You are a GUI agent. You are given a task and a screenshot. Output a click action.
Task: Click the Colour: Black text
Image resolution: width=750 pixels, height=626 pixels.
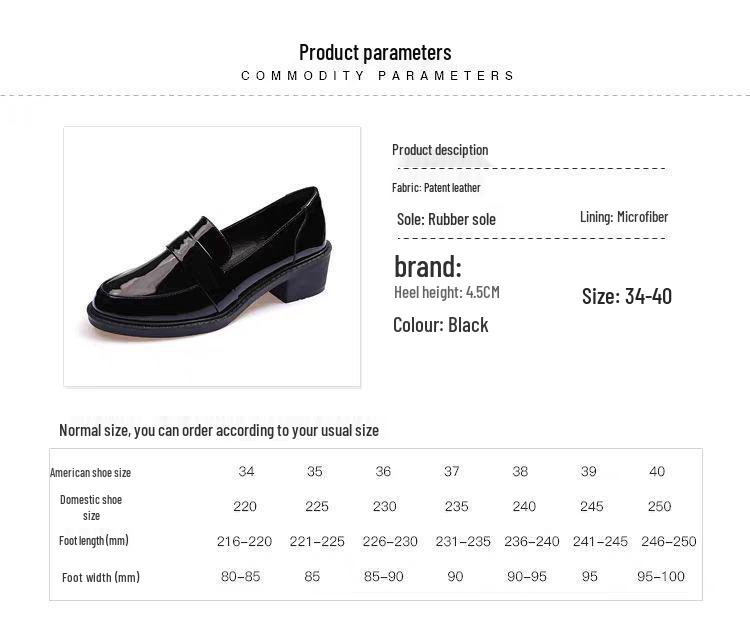tap(441, 325)
